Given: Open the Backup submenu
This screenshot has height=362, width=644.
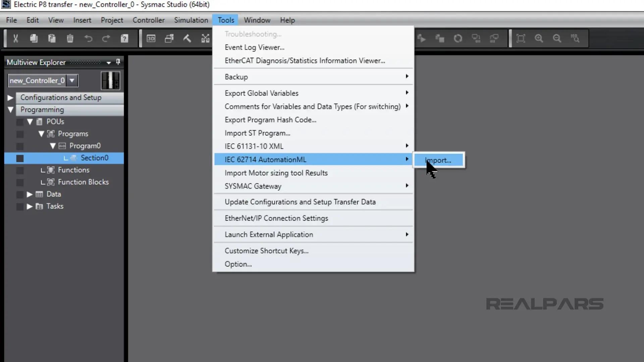Looking at the screenshot, I should 313,77.
